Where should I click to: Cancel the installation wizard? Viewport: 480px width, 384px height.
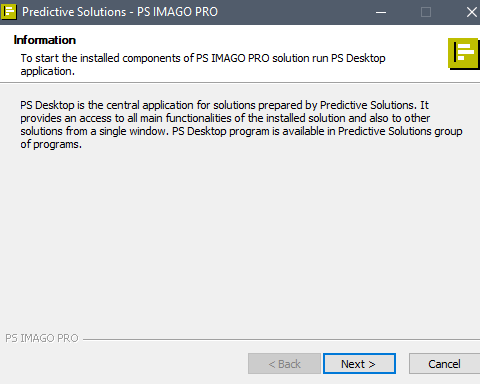pos(444,364)
